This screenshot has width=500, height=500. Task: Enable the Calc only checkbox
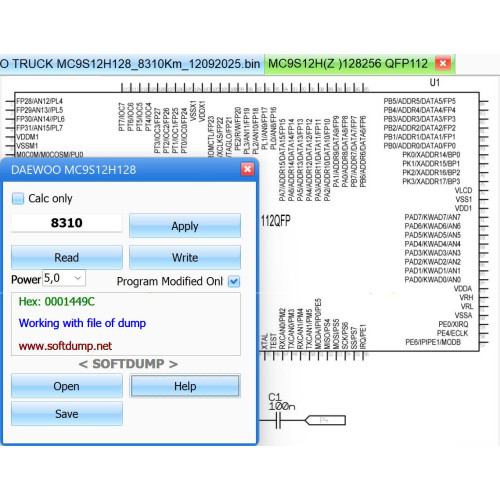click(x=18, y=198)
